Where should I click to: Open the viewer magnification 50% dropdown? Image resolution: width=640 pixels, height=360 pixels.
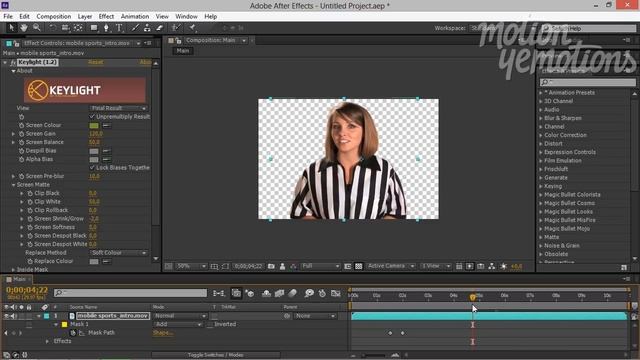pos(191,267)
